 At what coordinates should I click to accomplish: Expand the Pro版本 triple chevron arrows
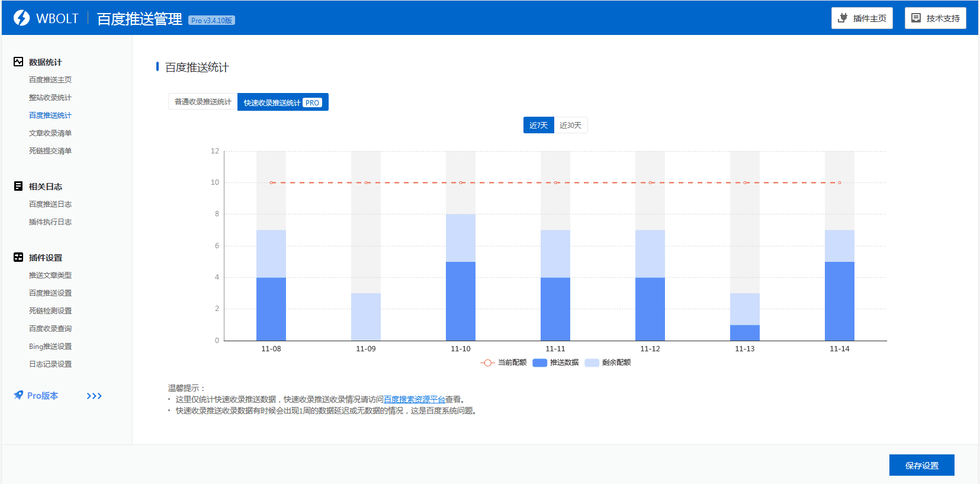[94, 396]
